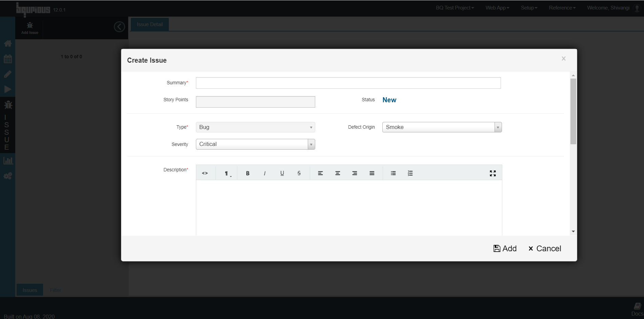Expand the Reference menu

pyautogui.click(x=562, y=8)
